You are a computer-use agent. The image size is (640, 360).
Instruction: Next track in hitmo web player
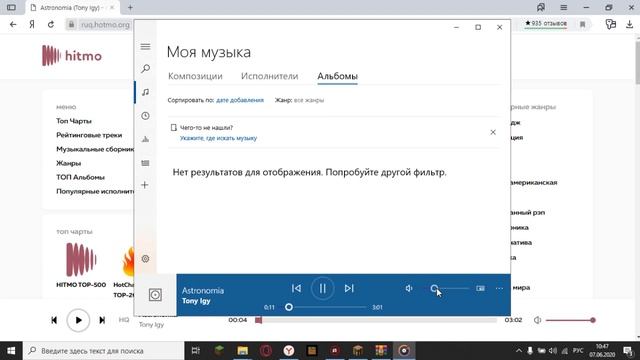click(102, 320)
